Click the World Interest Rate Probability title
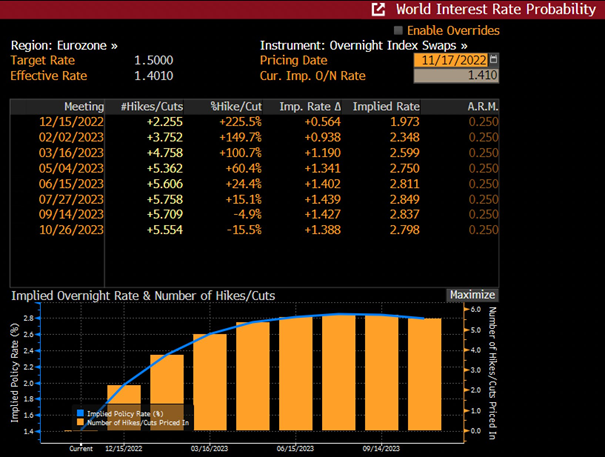 [496, 9]
